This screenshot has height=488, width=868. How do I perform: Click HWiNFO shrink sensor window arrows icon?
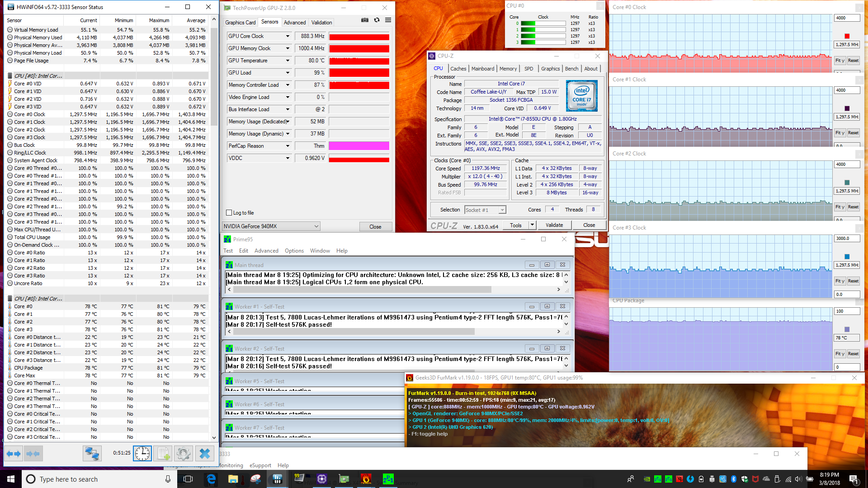tap(33, 453)
